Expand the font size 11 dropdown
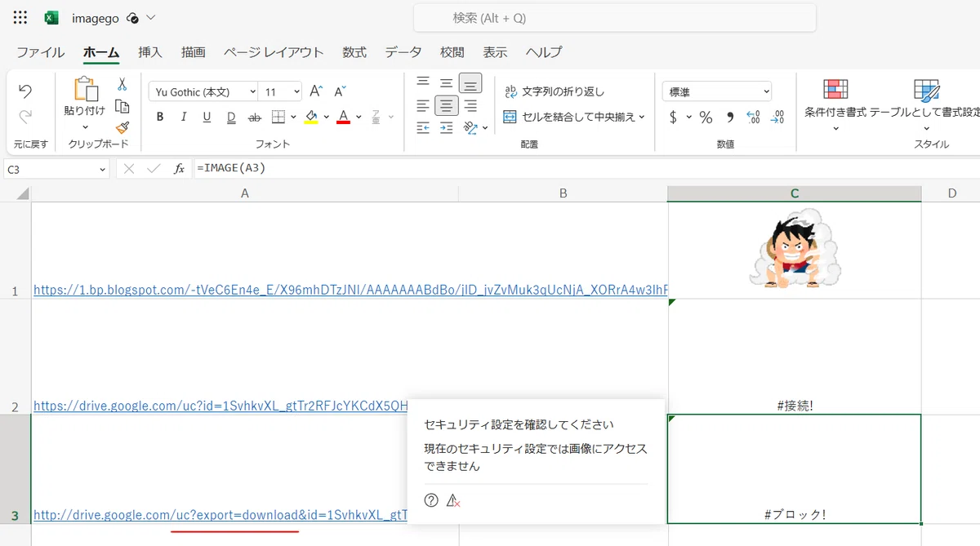This screenshot has height=546, width=980. click(x=283, y=92)
